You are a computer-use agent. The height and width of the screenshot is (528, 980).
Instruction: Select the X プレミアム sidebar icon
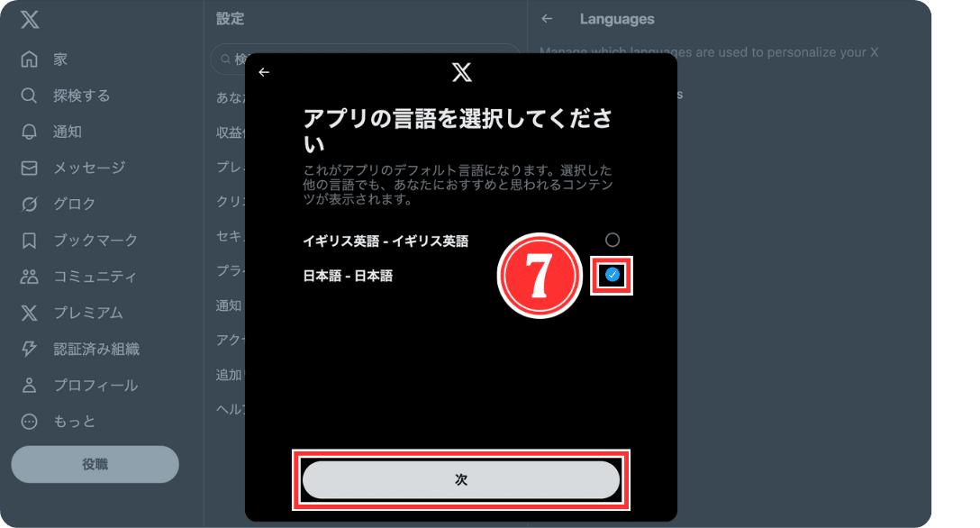(30, 313)
